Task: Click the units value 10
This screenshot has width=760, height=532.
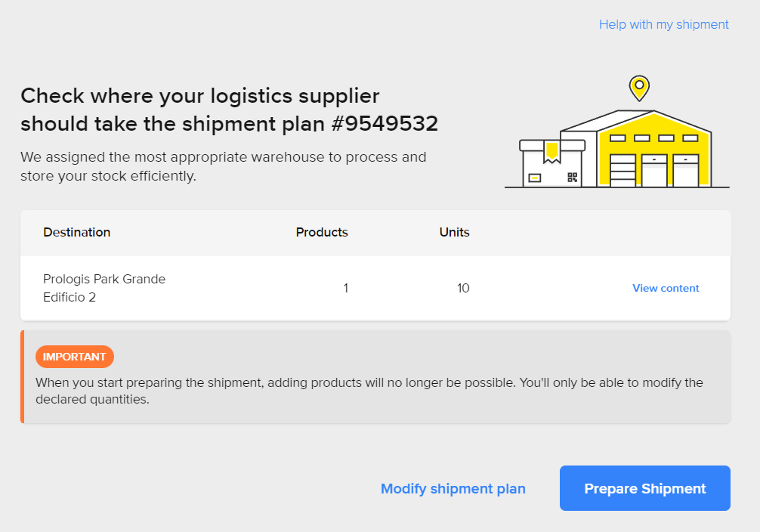Action: pos(463,288)
